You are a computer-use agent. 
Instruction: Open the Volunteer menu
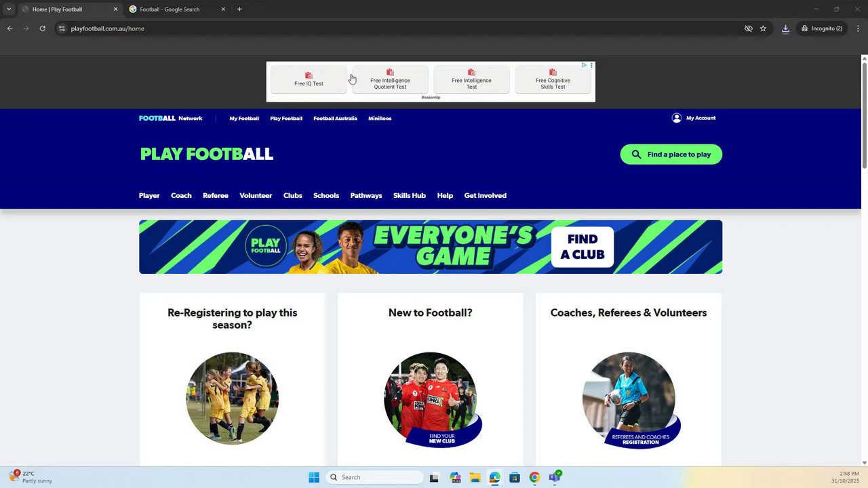pos(256,196)
